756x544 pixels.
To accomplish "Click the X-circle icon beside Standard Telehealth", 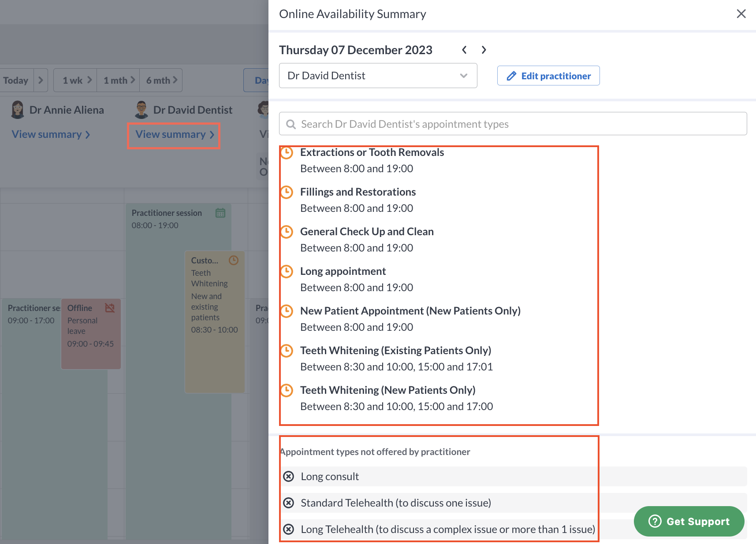I will [288, 503].
